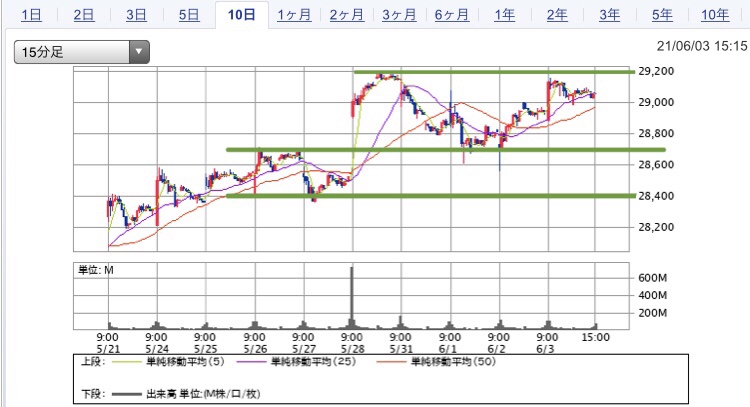Switch to the 1日 chart period tab
Viewport: 750px width, 407px height.
[31, 15]
